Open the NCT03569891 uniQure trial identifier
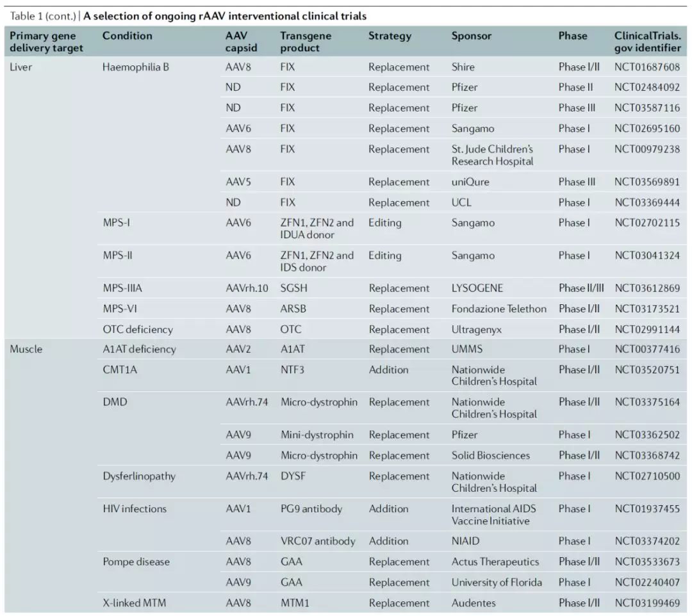Image resolution: width=692 pixels, height=616 pixels. tap(647, 182)
